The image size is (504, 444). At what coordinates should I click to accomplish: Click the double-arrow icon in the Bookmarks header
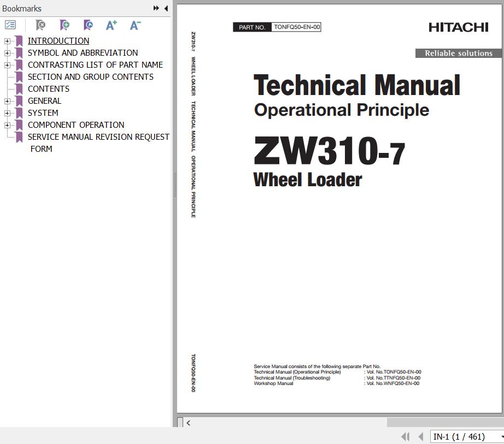156,8
